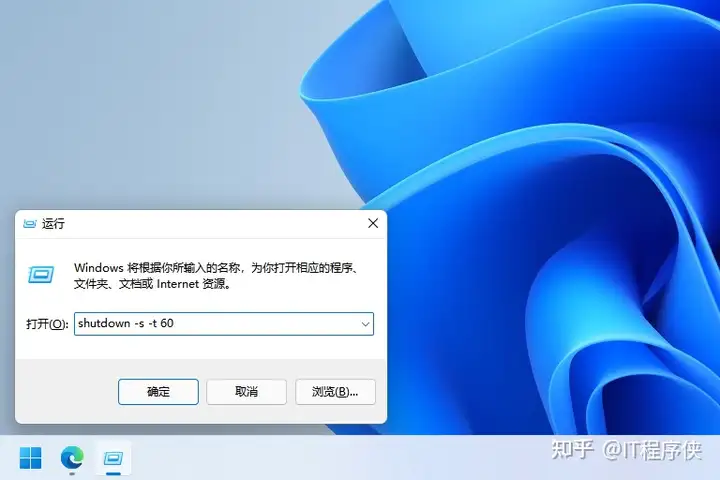Confirm with the 确定 button

pos(158,392)
